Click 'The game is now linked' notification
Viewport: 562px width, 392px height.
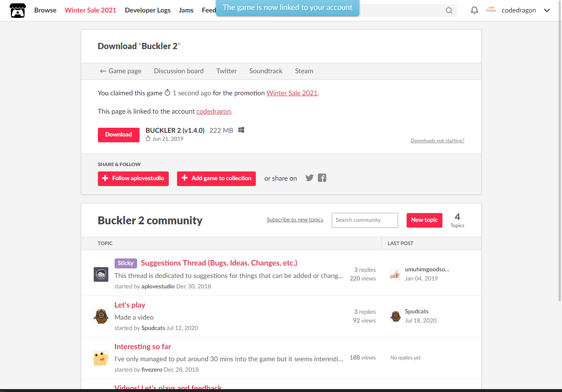pos(287,8)
